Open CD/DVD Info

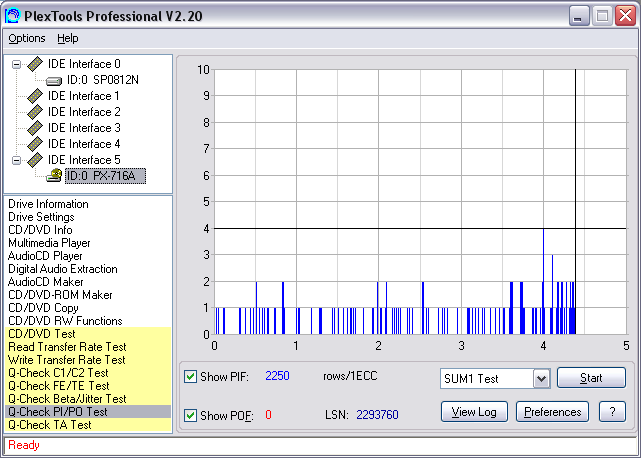40,230
